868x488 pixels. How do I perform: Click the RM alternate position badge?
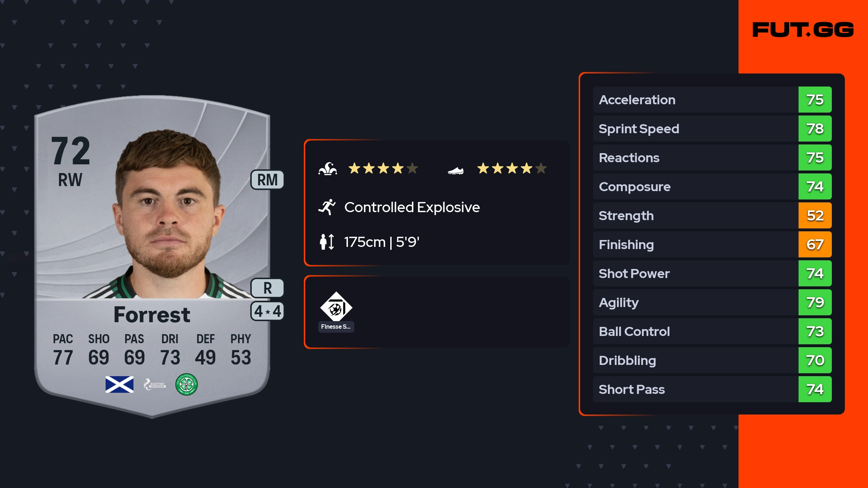[267, 180]
